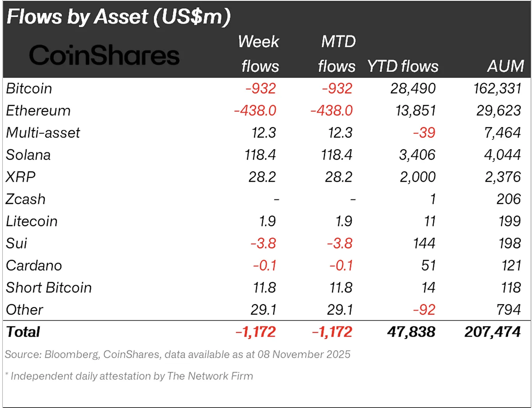The width and height of the screenshot is (532, 408).
Task: Click the Zcash row label
Action: [x=25, y=199]
